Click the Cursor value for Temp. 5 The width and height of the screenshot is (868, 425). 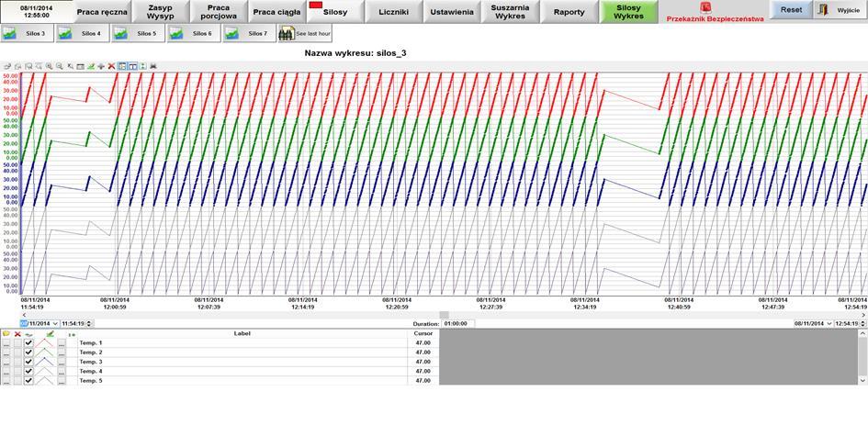point(423,381)
